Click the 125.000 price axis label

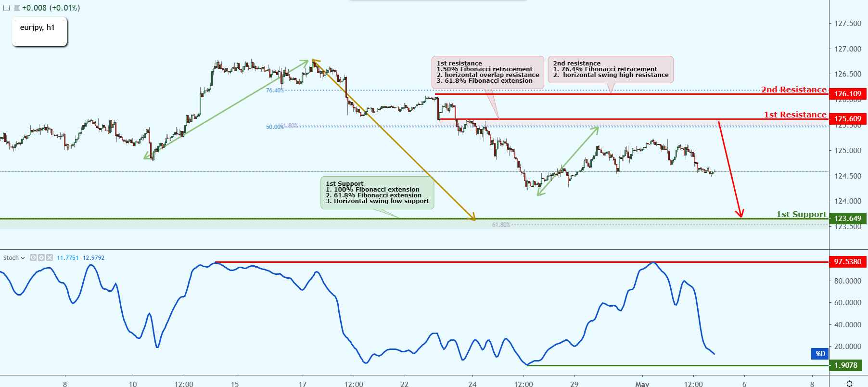(848, 151)
